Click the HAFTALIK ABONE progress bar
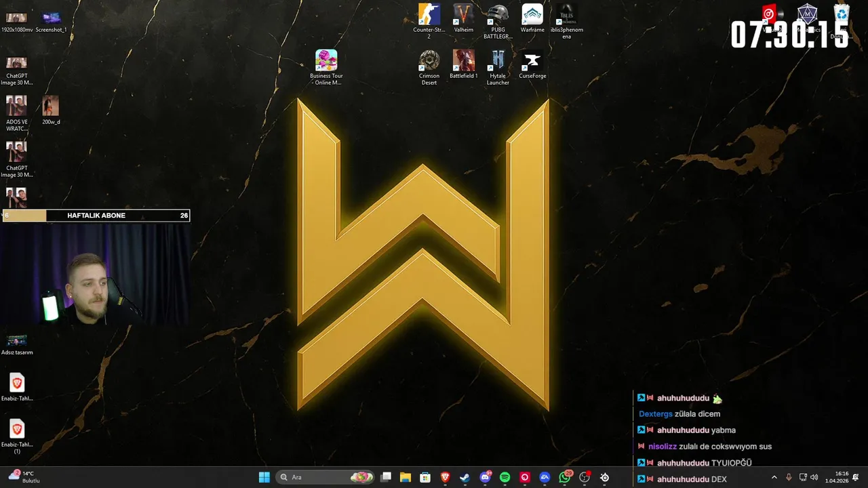Viewport: 868px width, 488px height. pos(96,216)
